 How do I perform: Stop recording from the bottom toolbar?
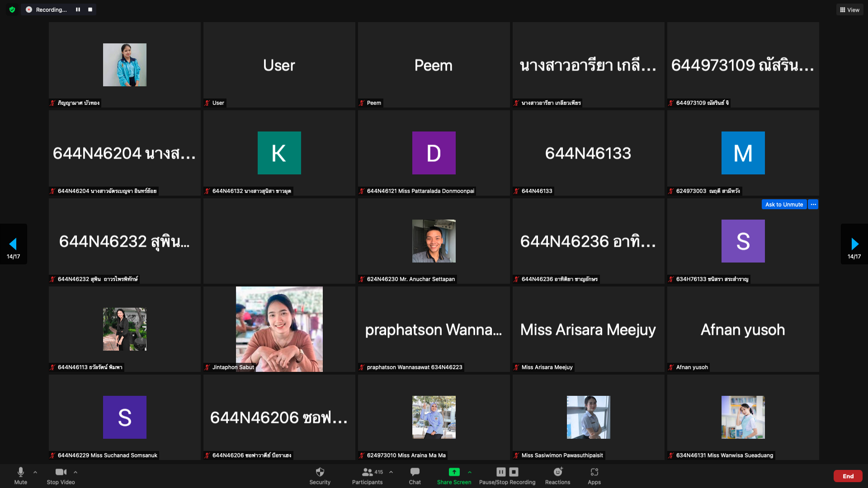click(x=514, y=472)
